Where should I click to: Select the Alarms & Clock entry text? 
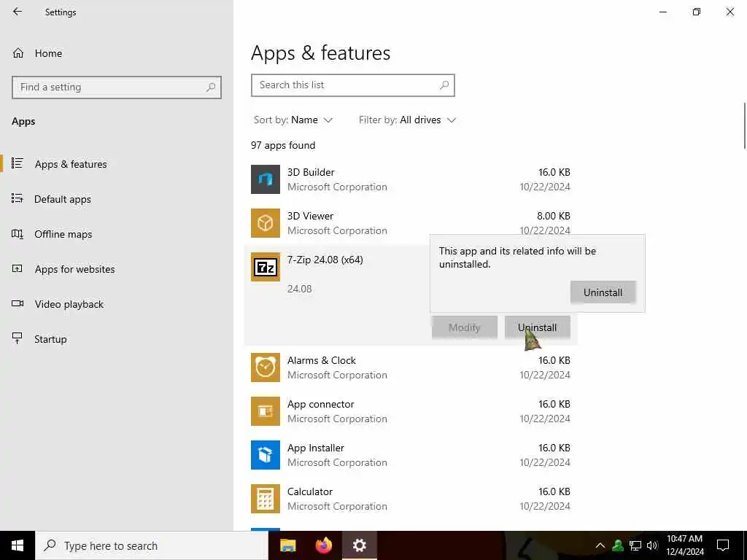(x=322, y=360)
